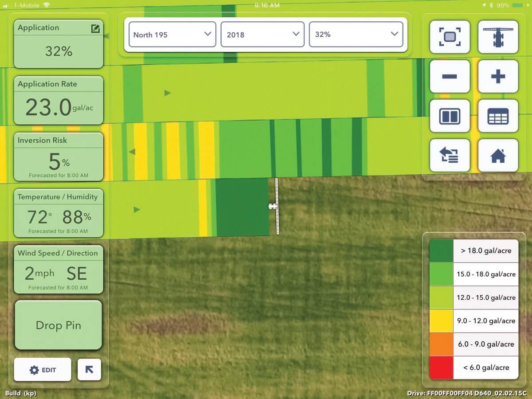The image size is (532, 399).
Task: Edit the Application tile via pencil icon
Action: 95,29
